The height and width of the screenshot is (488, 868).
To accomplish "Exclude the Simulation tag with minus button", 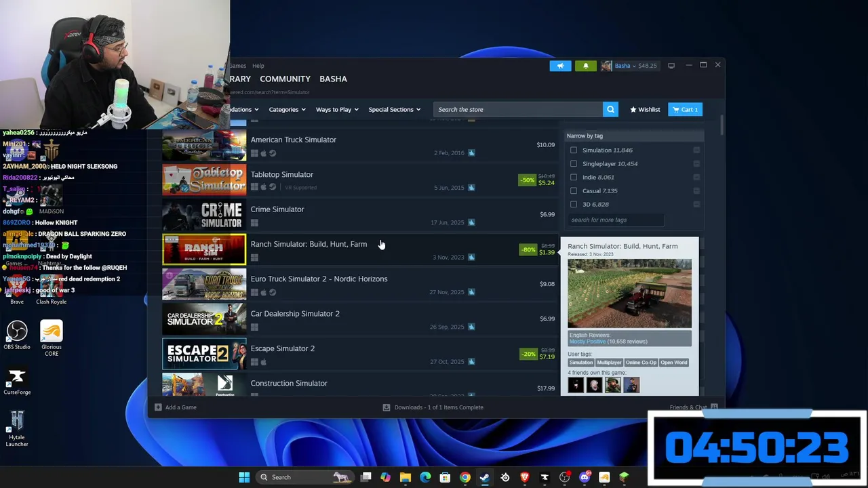I will pyautogui.click(x=696, y=150).
